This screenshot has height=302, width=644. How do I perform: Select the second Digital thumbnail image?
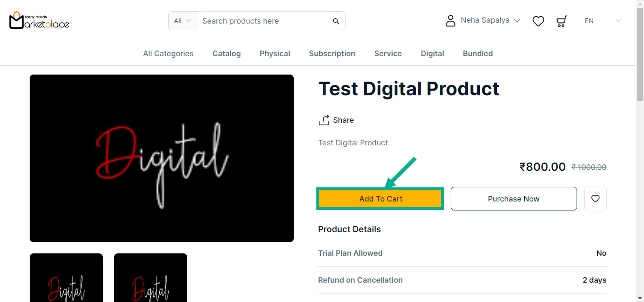[150, 278]
